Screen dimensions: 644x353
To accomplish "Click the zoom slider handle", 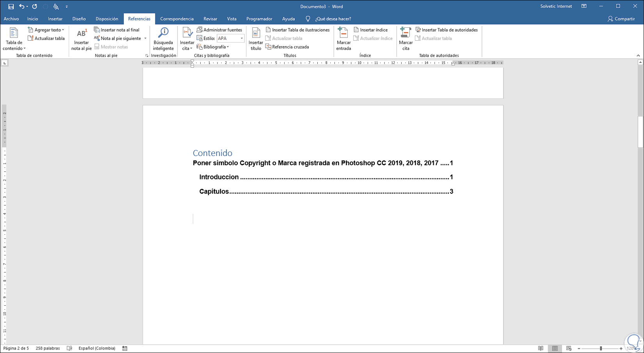I will [601, 348].
